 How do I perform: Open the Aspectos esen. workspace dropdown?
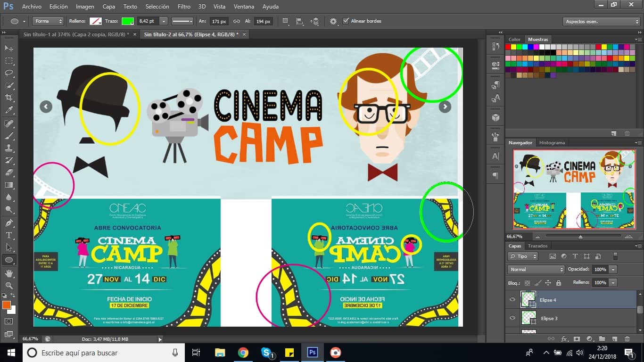click(601, 22)
